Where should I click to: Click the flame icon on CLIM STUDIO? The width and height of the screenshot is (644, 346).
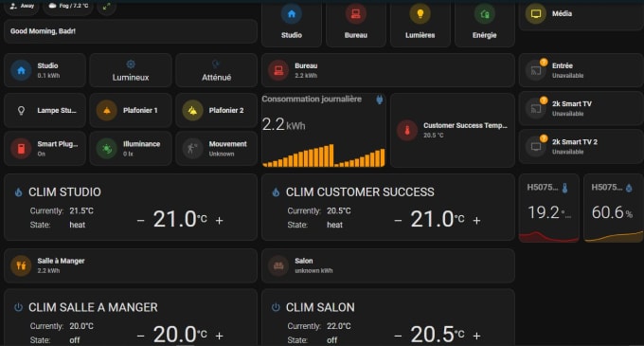19,191
